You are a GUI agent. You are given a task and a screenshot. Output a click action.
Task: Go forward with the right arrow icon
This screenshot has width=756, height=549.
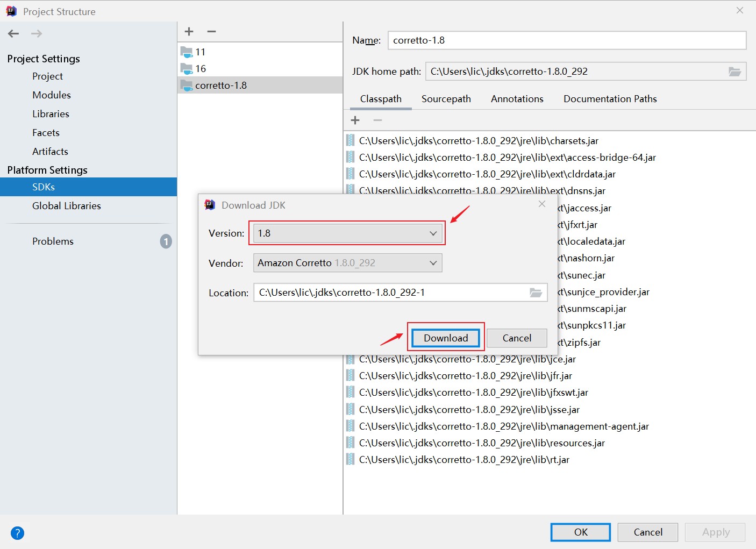[36, 33]
